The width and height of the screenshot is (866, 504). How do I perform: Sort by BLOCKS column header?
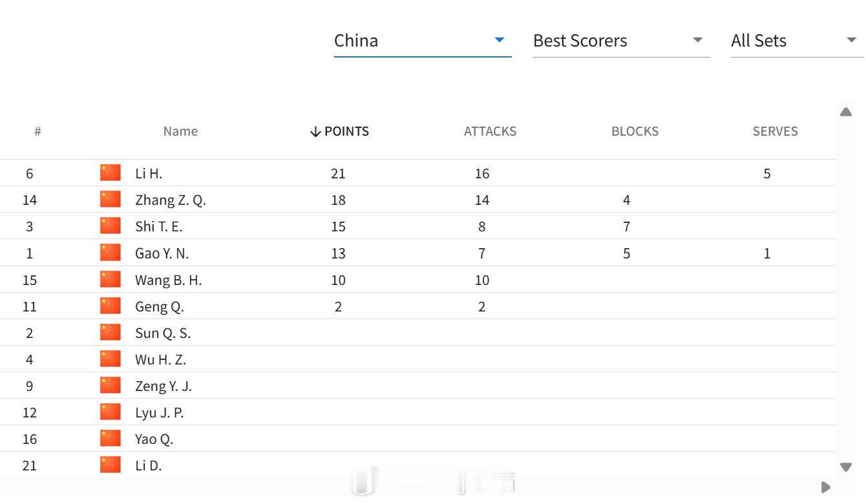pos(635,131)
